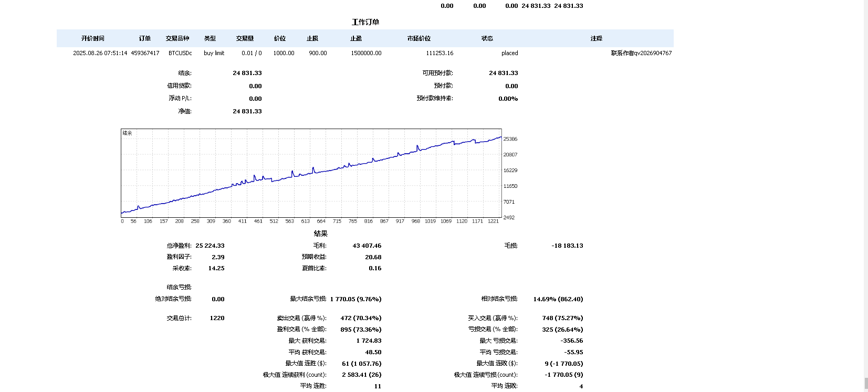Click profit trades value 895 (73.36%)
The height and width of the screenshot is (392, 868).
point(361,330)
